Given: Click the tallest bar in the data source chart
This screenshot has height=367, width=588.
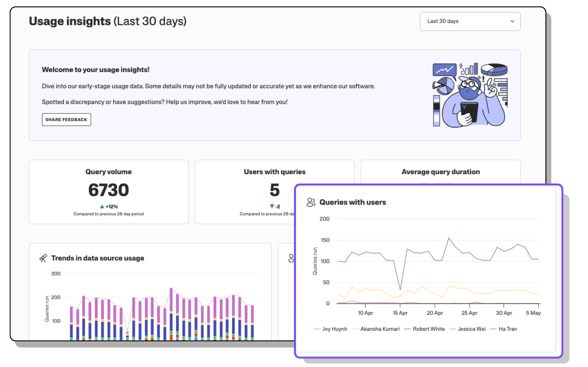Looking at the screenshot, I should [171, 312].
